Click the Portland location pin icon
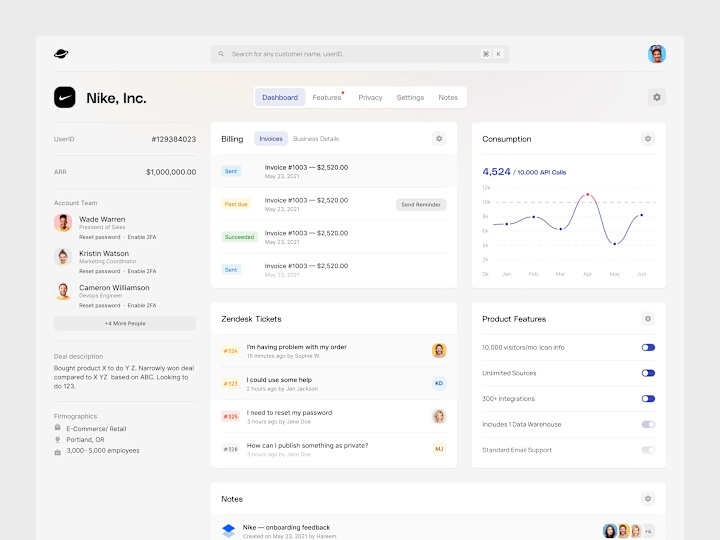The width and height of the screenshot is (720, 540). 57,439
